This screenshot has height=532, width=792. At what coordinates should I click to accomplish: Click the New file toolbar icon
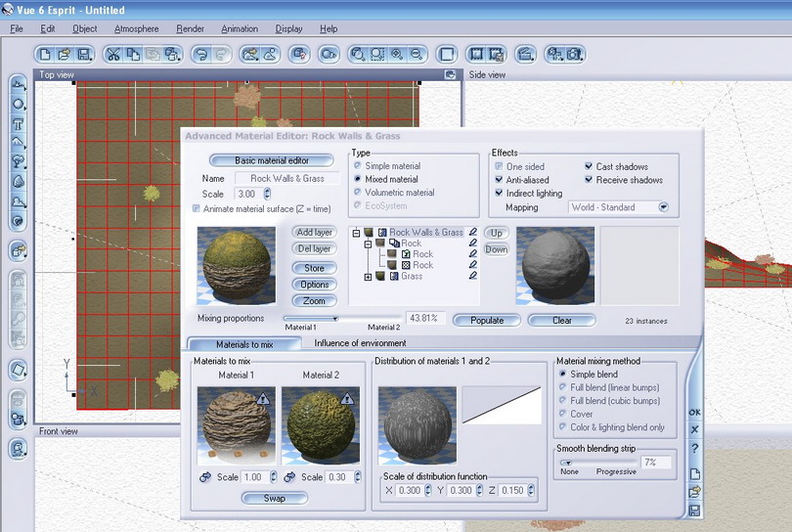tap(45, 54)
